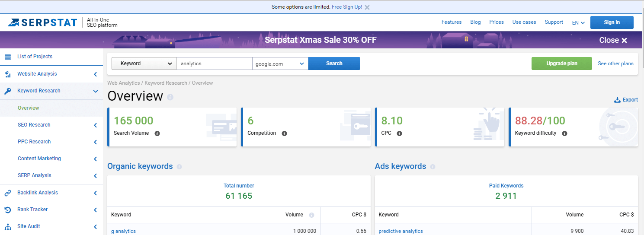Open SEO Research menu item
Image resolution: width=644 pixels, height=235 pixels.
pos(34,125)
